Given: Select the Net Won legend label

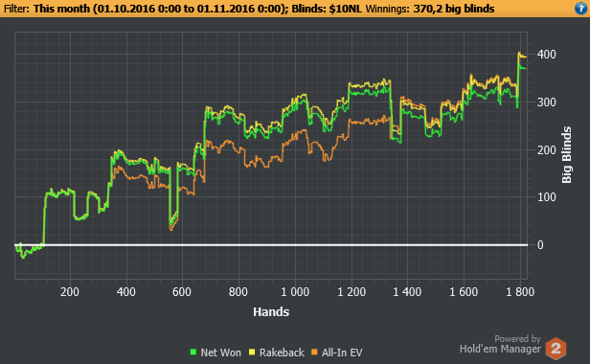Looking at the screenshot, I should 220,353.
